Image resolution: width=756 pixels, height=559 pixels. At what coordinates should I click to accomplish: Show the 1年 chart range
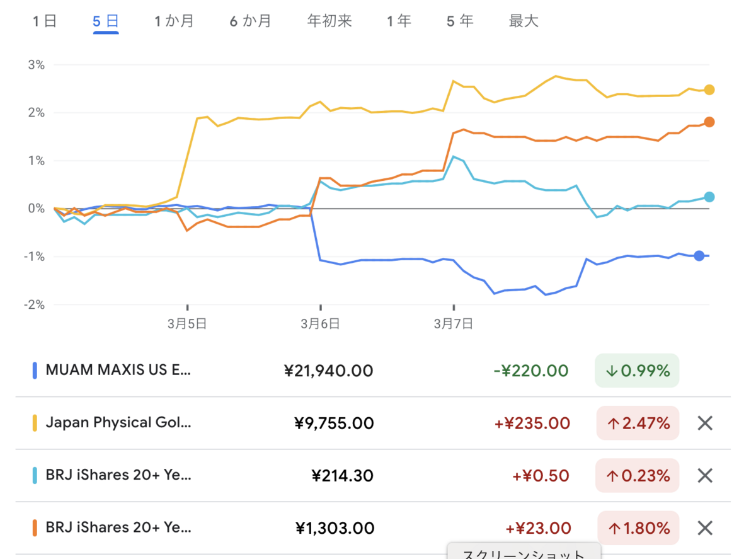pyautogui.click(x=399, y=21)
